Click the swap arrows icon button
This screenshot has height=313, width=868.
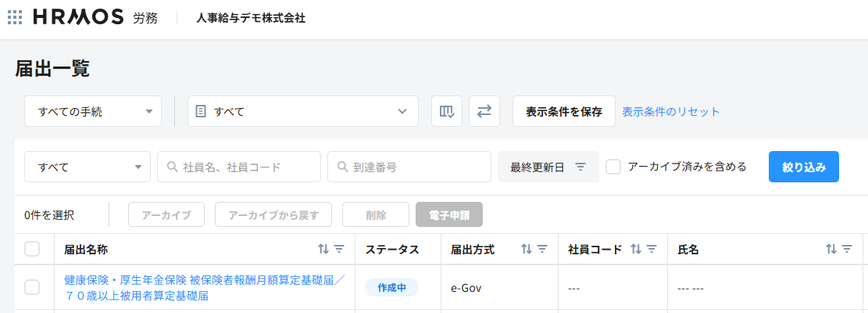tap(484, 111)
